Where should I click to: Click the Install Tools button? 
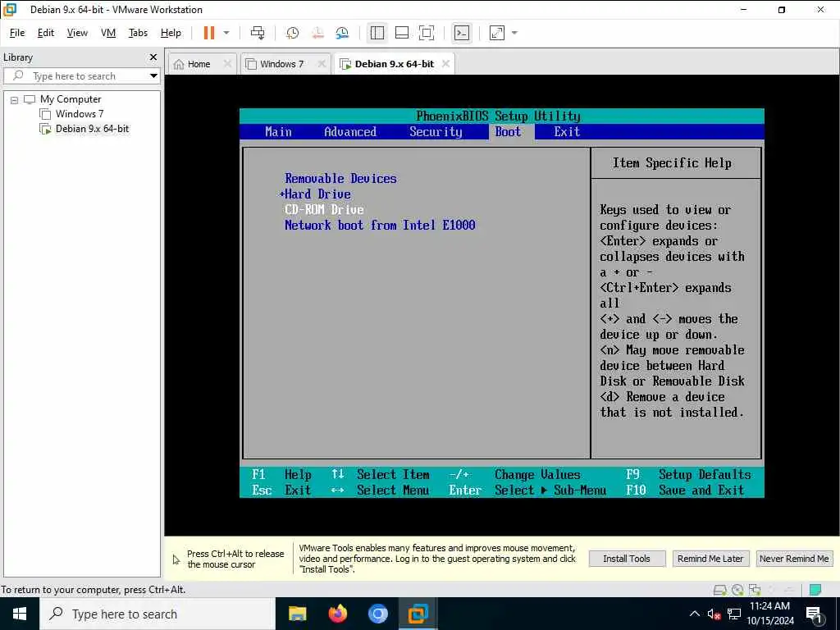click(627, 559)
